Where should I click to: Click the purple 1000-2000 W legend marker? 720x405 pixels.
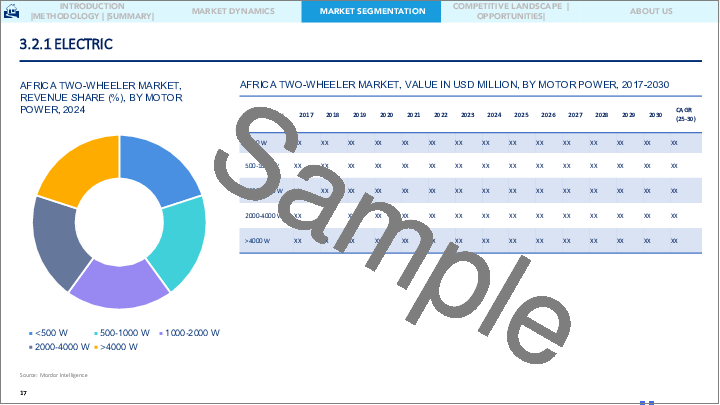pyautogui.click(x=163, y=332)
